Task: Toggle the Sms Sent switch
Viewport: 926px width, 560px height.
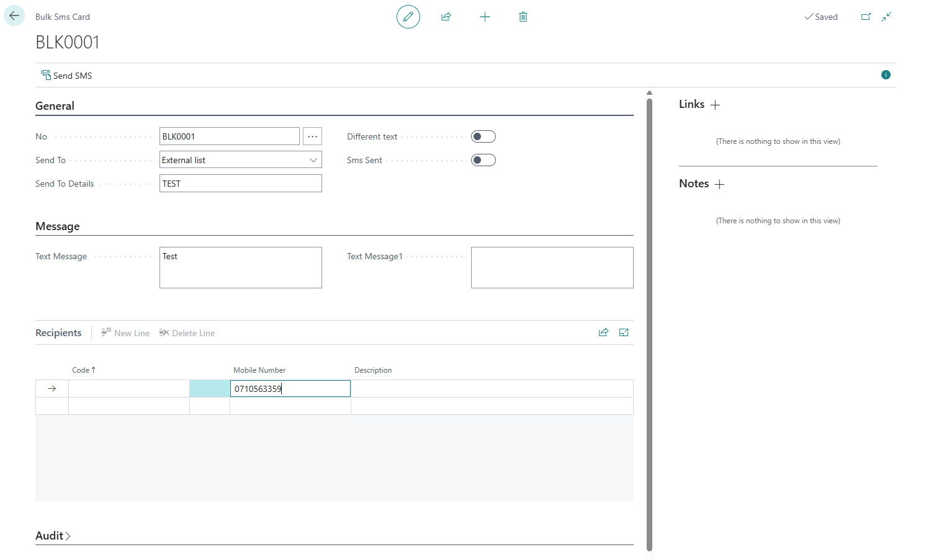Action: (483, 160)
